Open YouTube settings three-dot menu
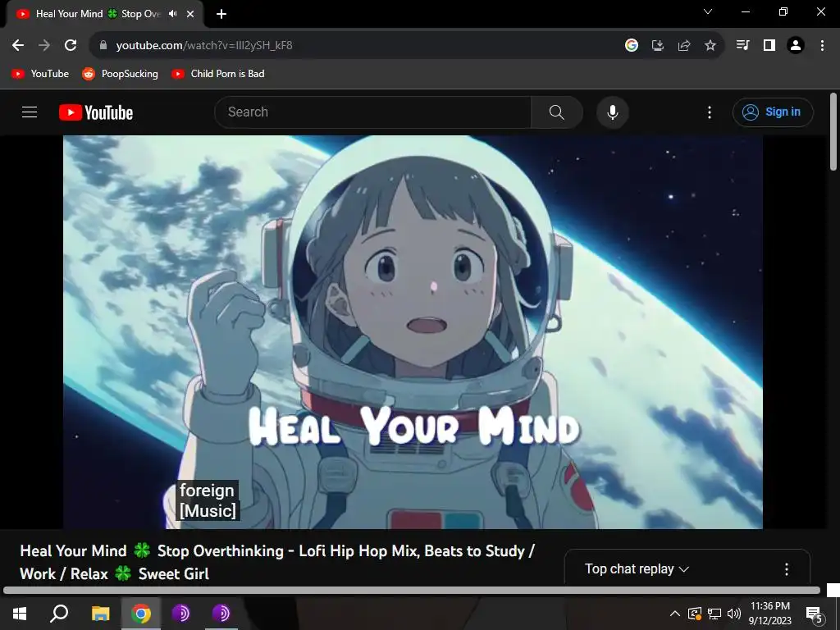Viewport: 840px width, 630px height. (710, 112)
